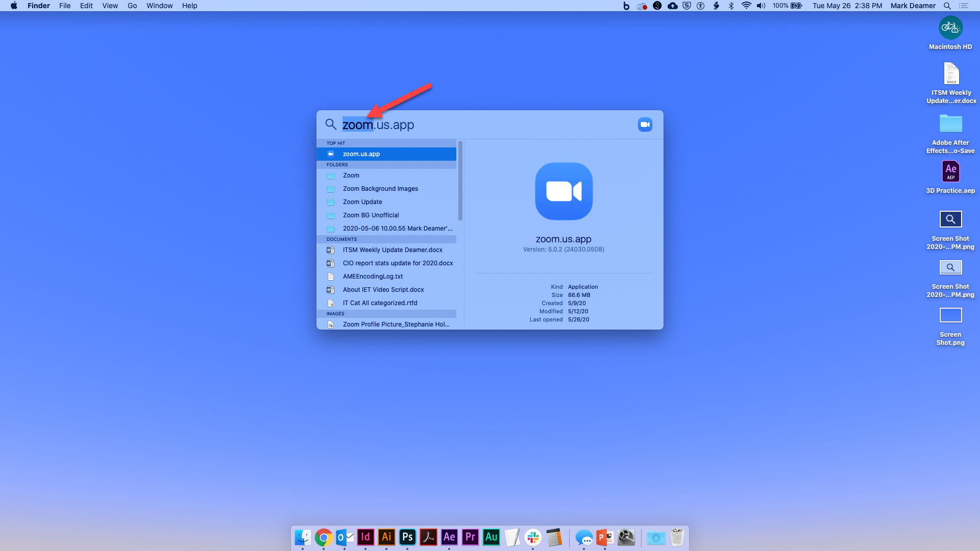
Task: Select AMEEncodingLog.txt result
Action: tap(386, 277)
